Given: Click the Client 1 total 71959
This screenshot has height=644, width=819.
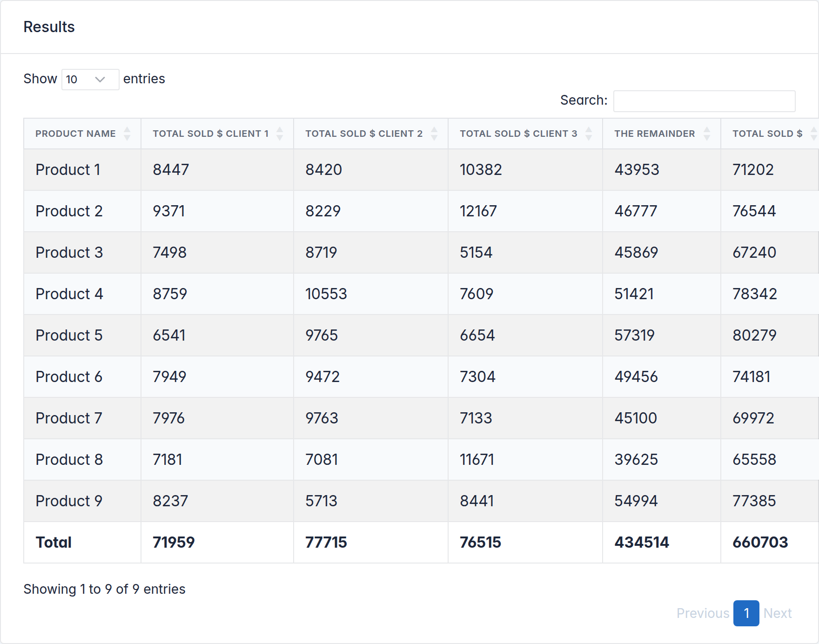Looking at the screenshot, I should click(x=174, y=543).
